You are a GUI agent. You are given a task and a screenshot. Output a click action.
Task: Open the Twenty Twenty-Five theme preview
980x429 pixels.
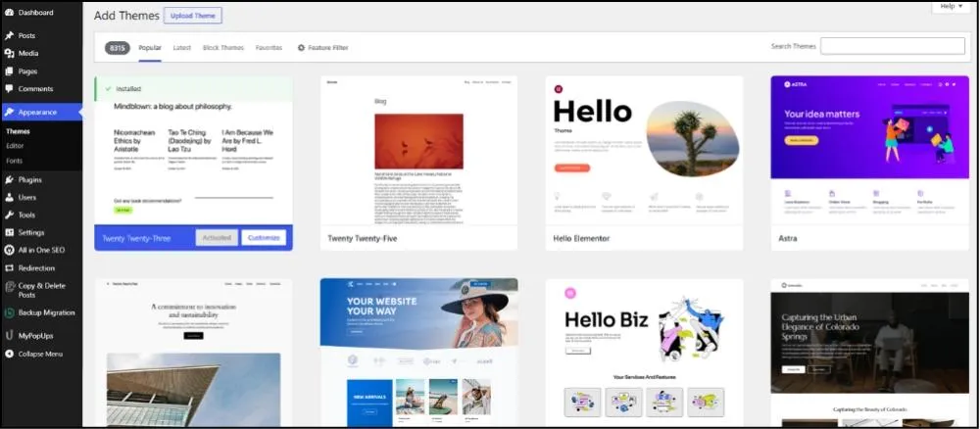tap(418, 151)
